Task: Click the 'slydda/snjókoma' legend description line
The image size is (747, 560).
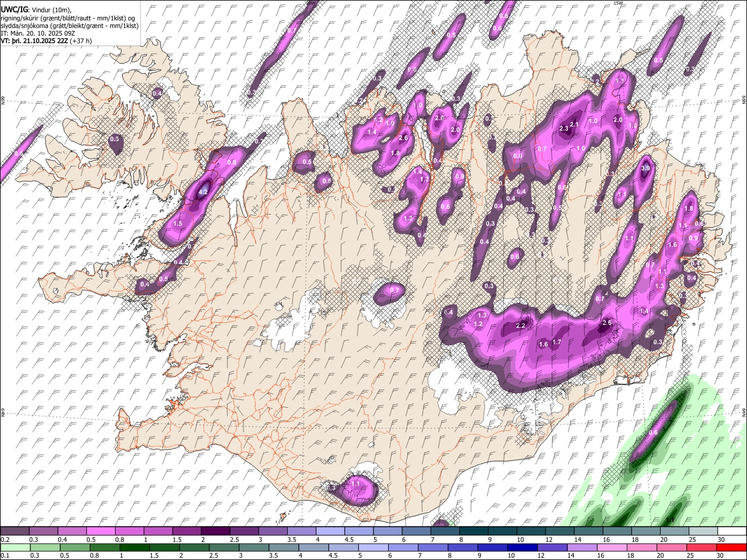Action: 69,26
